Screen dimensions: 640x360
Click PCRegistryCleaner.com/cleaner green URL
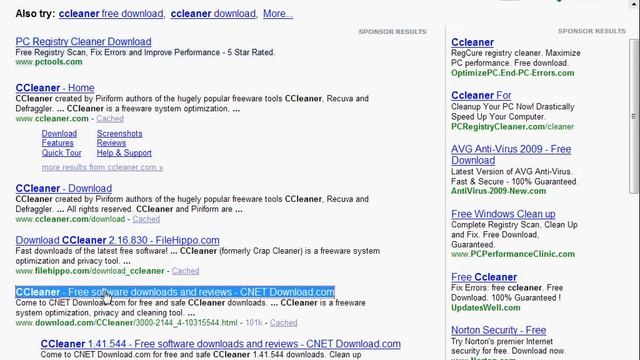tap(513, 127)
